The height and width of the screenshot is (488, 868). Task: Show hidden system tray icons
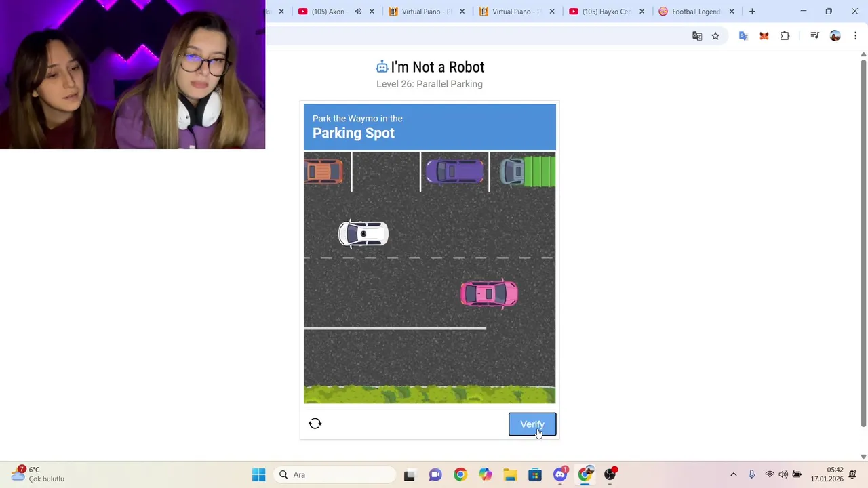pos(733,474)
